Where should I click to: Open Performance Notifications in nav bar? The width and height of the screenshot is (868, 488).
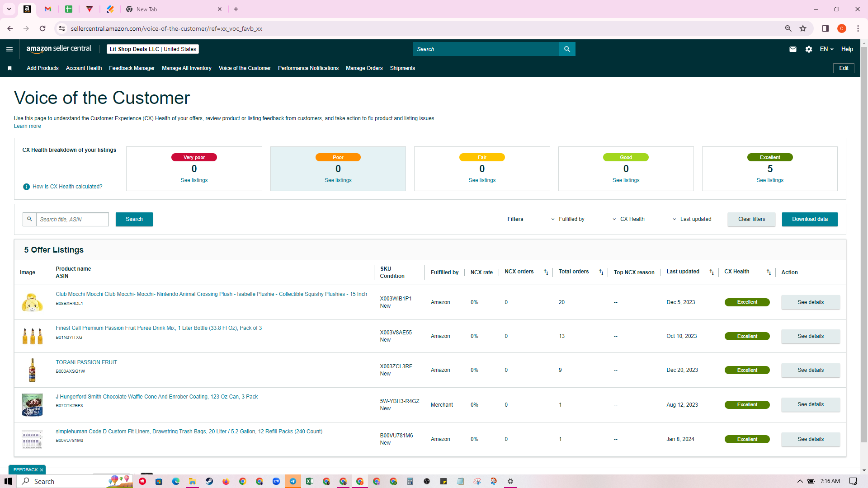[x=308, y=68]
